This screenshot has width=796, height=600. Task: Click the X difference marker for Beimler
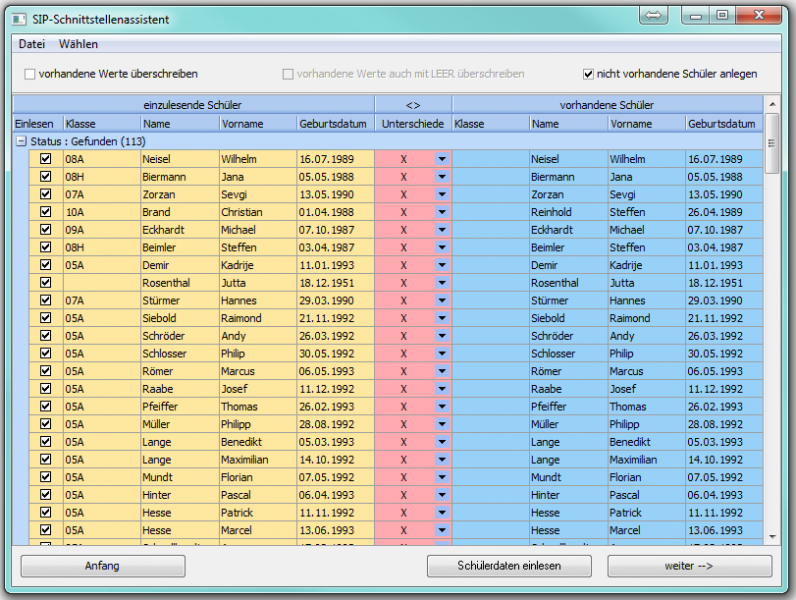coord(404,248)
